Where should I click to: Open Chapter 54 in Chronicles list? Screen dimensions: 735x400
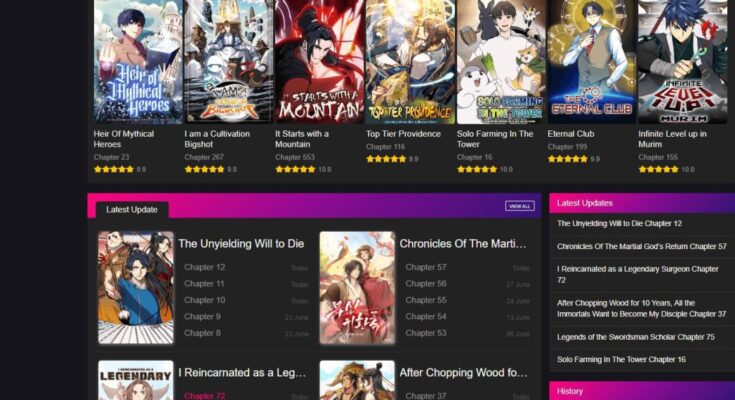coord(426,317)
